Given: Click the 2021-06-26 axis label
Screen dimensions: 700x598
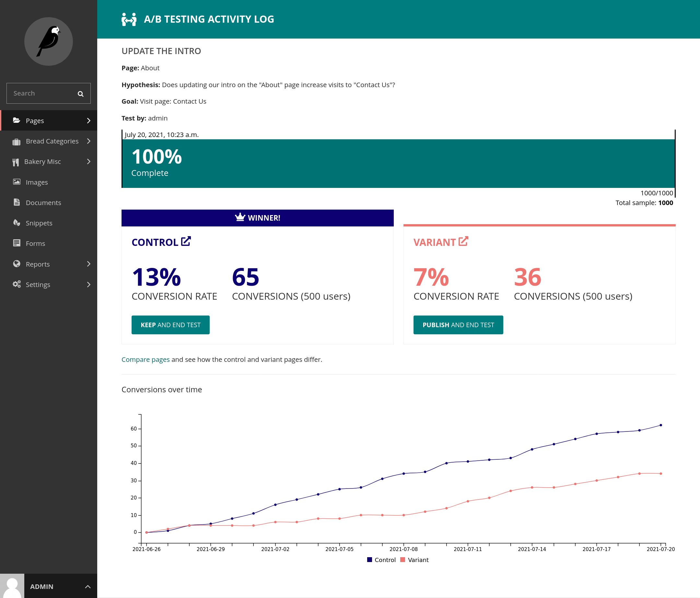Looking at the screenshot, I should coord(146,549).
